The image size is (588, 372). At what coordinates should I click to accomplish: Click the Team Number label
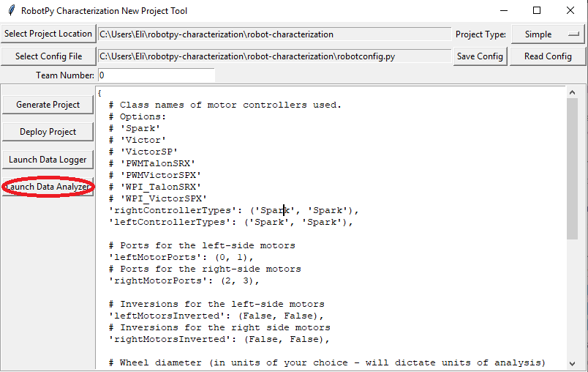click(x=65, y=75)
